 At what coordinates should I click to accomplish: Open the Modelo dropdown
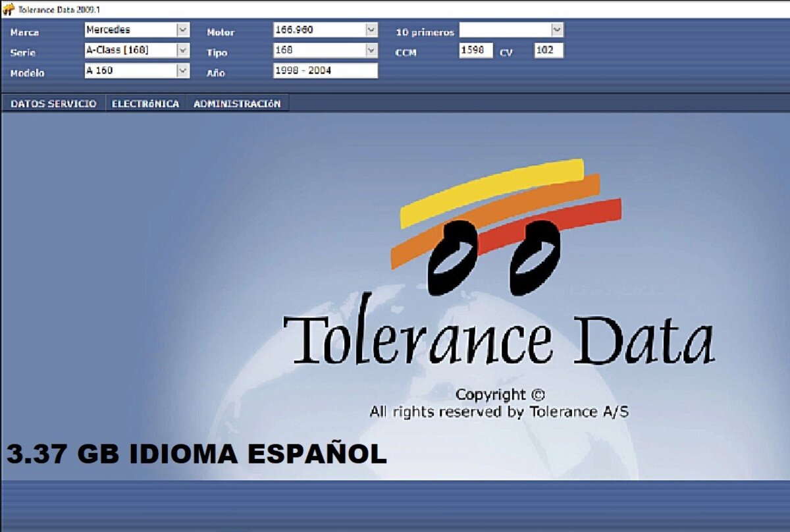(x=182, y=71)
